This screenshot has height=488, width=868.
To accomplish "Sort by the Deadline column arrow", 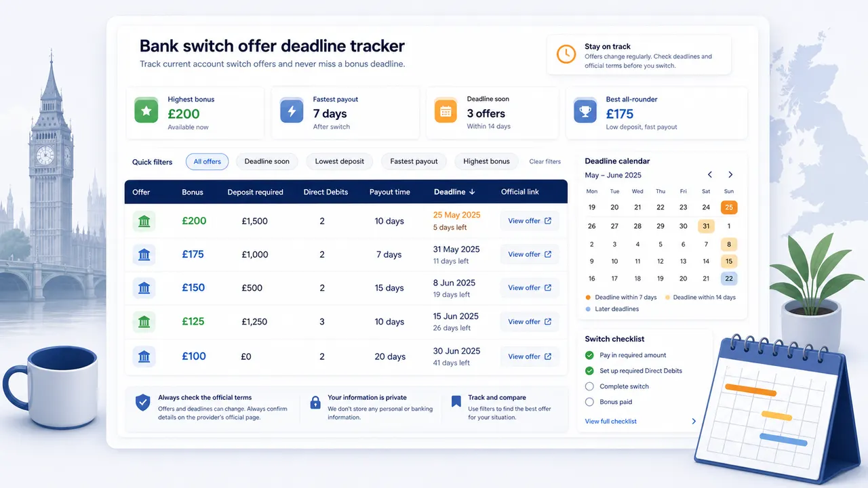I will (472, 192).
